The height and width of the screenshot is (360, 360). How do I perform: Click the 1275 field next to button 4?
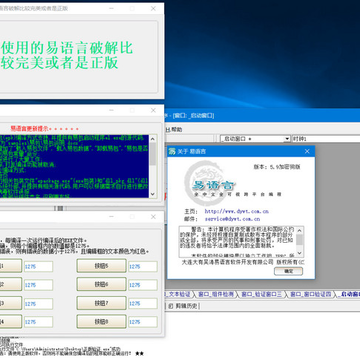(x=39, y=322)
